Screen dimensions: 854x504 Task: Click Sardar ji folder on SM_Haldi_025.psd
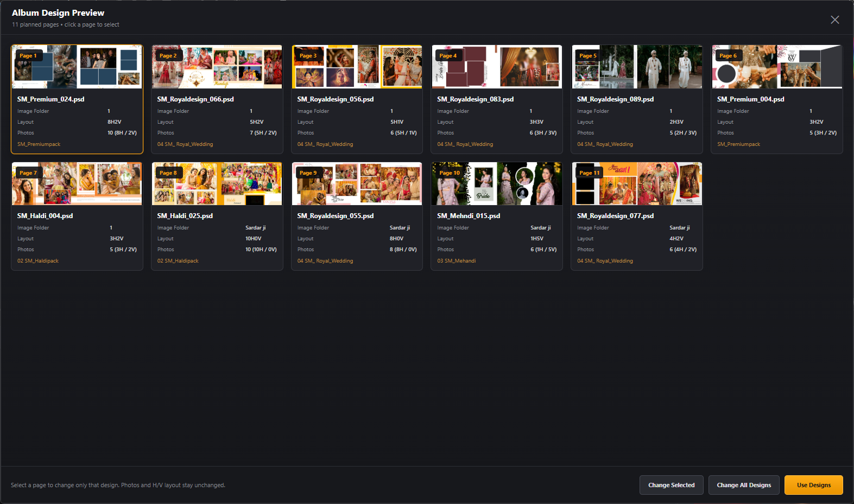pyautogui.click(x=256, y=228)
